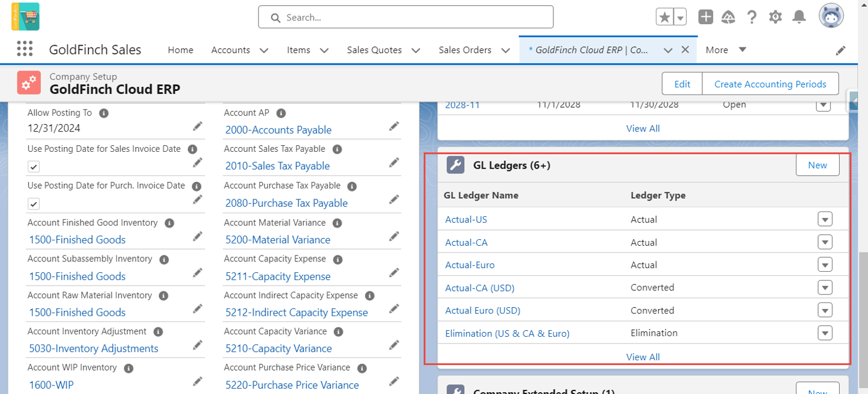Open the 2000-Accounts Payable link
This screenshot has height=394, width=868.
click(278, 130)
